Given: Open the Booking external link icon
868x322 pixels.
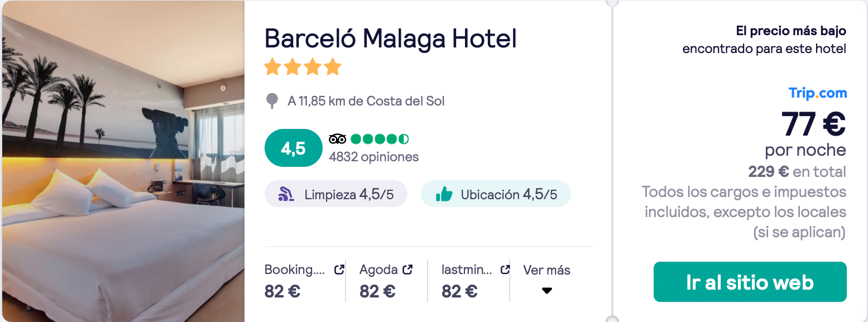Looking at the screenshot, I should [339, 270].
